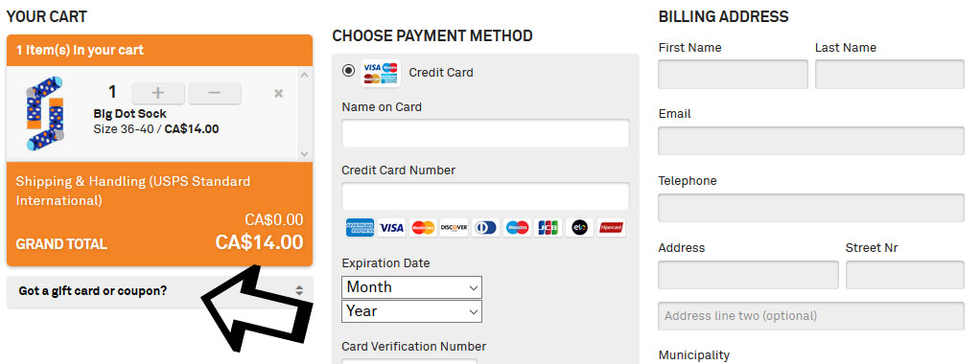The image size is (980, 364).
Task: Open the expiration Month dropdown
Action: pyautogui.click(x=412, y=287)
